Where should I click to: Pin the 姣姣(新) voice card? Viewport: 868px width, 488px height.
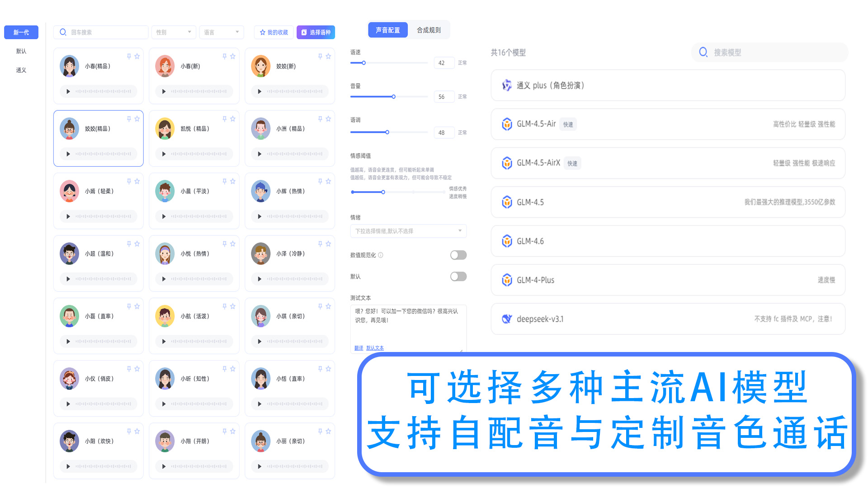tap(320, 56)
